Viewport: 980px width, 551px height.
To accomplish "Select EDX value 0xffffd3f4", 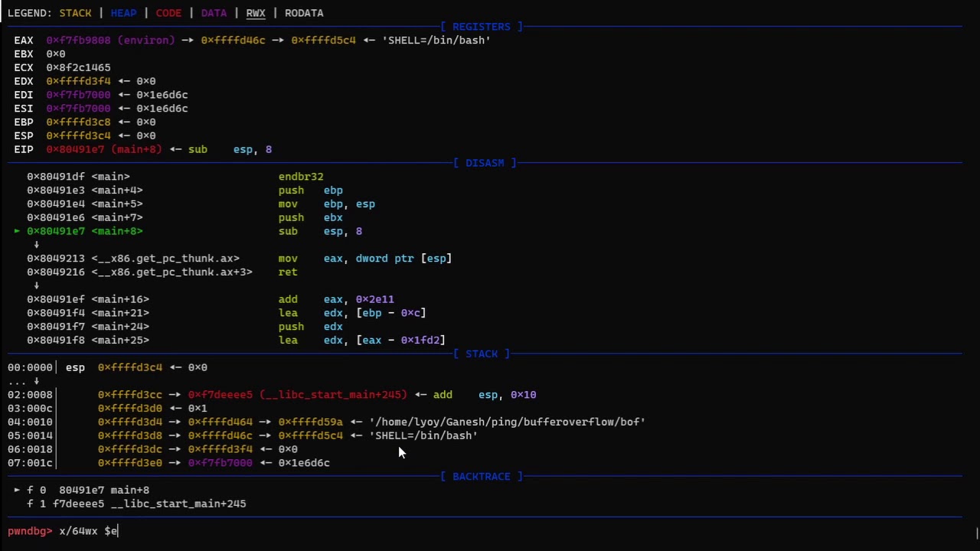I will [x=78, y=81].
